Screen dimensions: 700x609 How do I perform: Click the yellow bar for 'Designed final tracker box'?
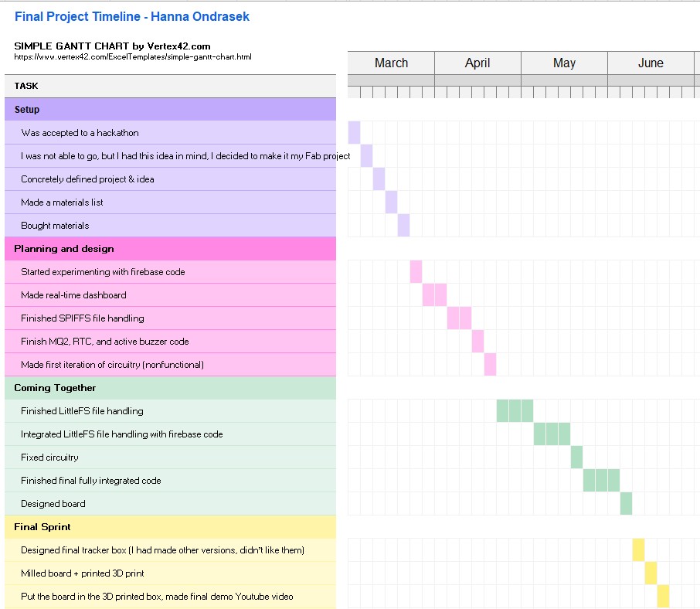coord(638,550)
